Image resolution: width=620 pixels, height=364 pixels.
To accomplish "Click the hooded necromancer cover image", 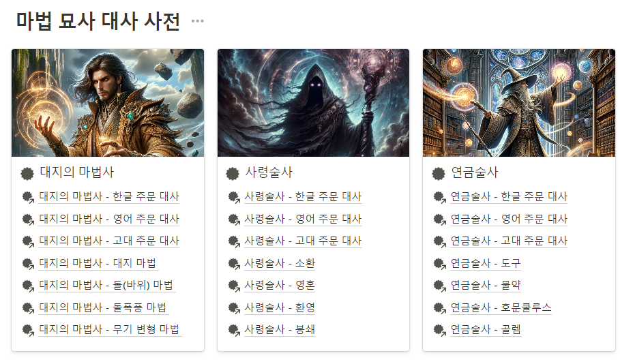I will [313, 103].
